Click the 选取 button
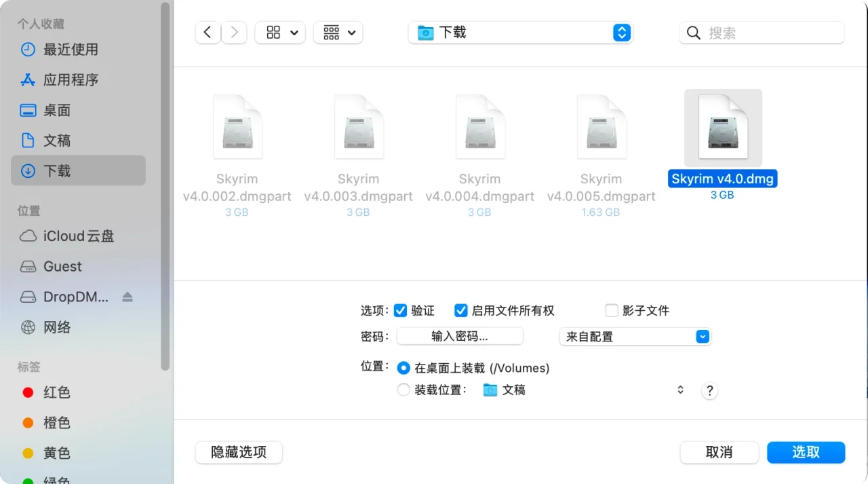The height and width of the screenshot is (484, 868). [806, 452]
